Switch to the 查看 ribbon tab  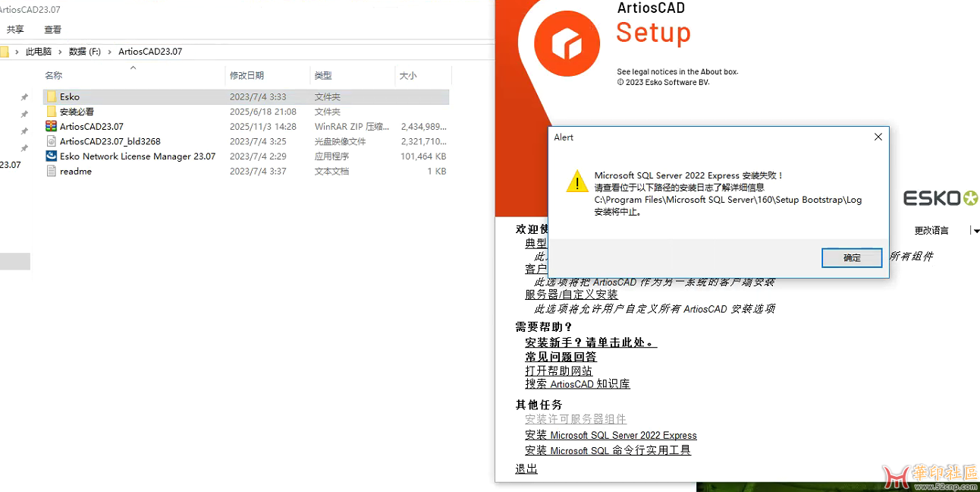(x=52, y=29)
